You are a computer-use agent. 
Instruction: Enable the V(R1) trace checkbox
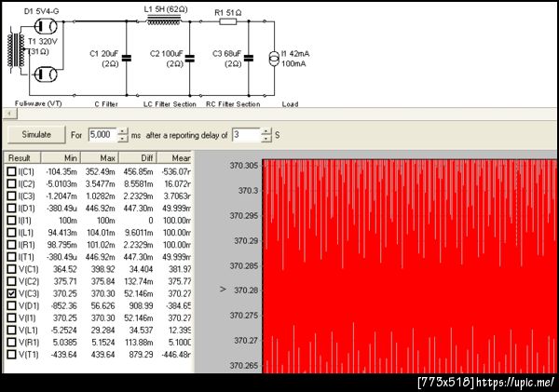[x=12, y=342]
